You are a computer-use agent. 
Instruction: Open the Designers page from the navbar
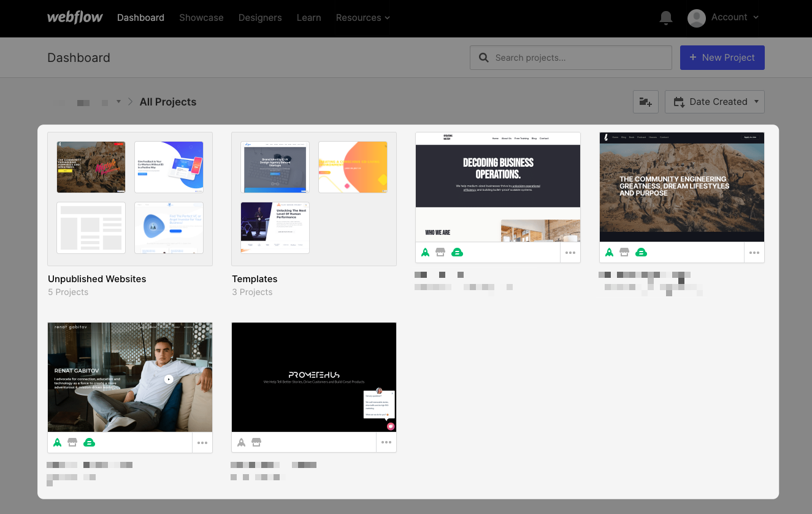tap(260, 18)
